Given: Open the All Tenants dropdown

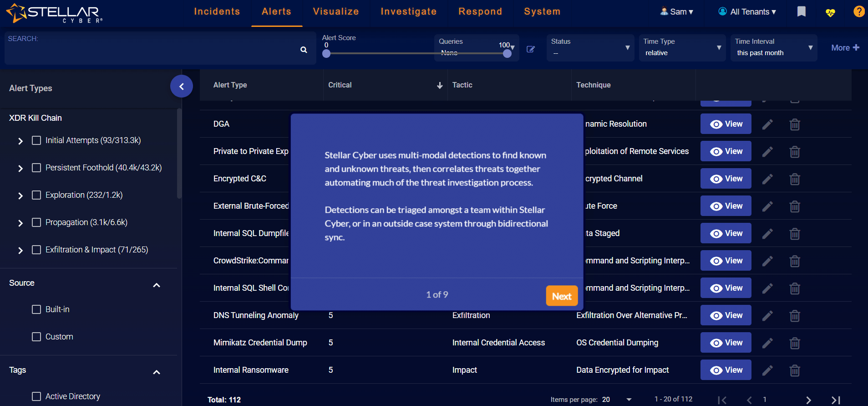Looking at the screenshot, I should coord(747,12).
